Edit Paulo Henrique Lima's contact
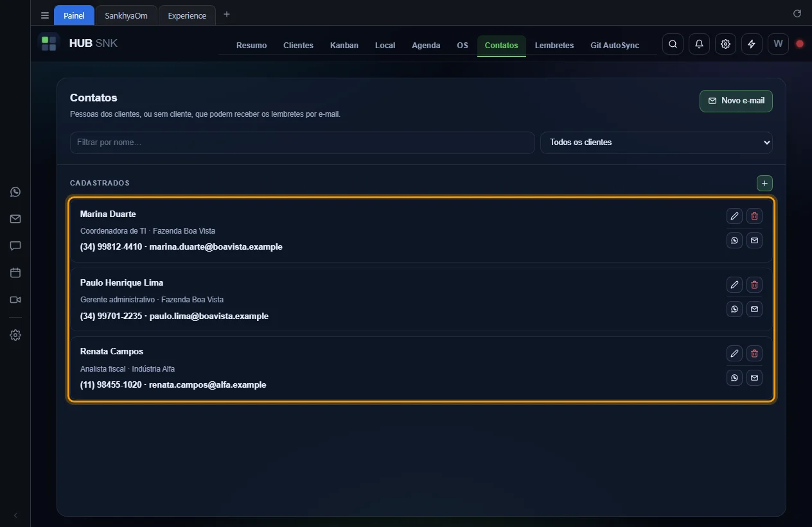812x527 pixels. pos(734,284)
